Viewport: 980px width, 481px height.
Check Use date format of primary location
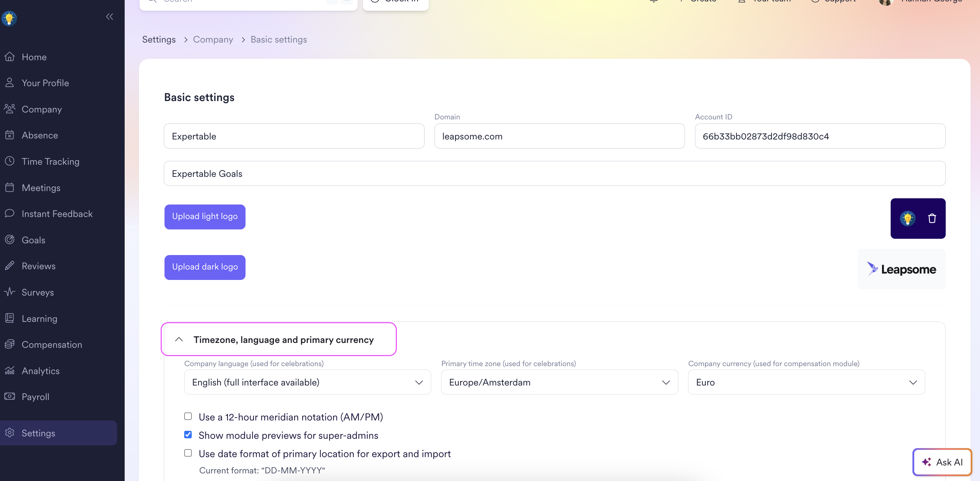tap(188, 453)
